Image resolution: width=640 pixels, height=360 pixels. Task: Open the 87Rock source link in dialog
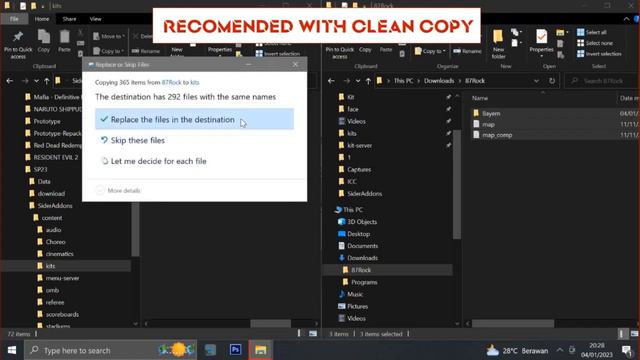point(171,82)
